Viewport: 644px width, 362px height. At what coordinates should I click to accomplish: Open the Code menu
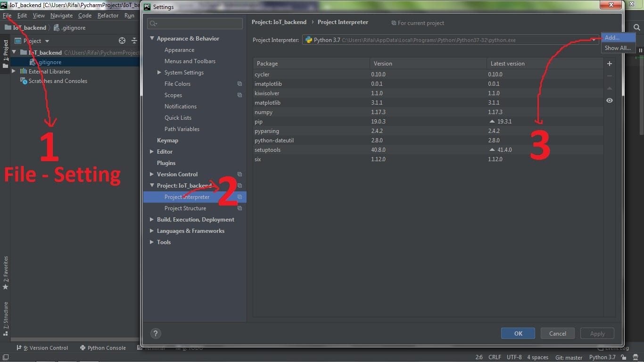tap(85, 16)
